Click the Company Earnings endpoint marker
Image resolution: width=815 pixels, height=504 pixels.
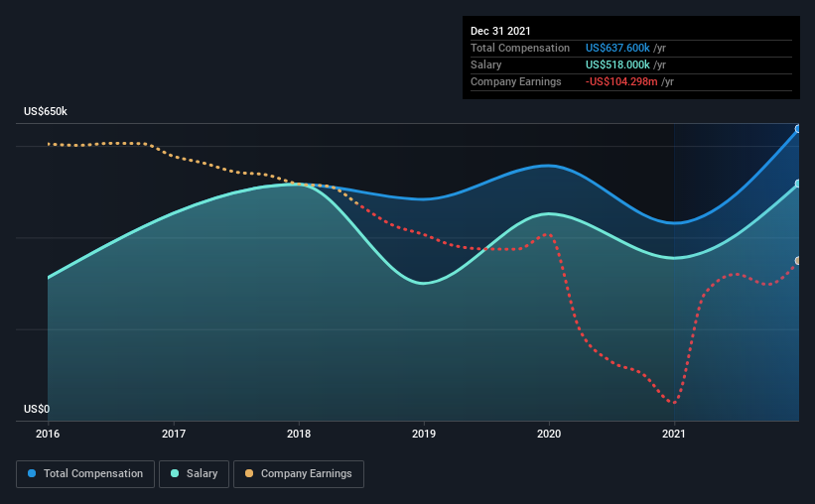[x=798, y=261]
